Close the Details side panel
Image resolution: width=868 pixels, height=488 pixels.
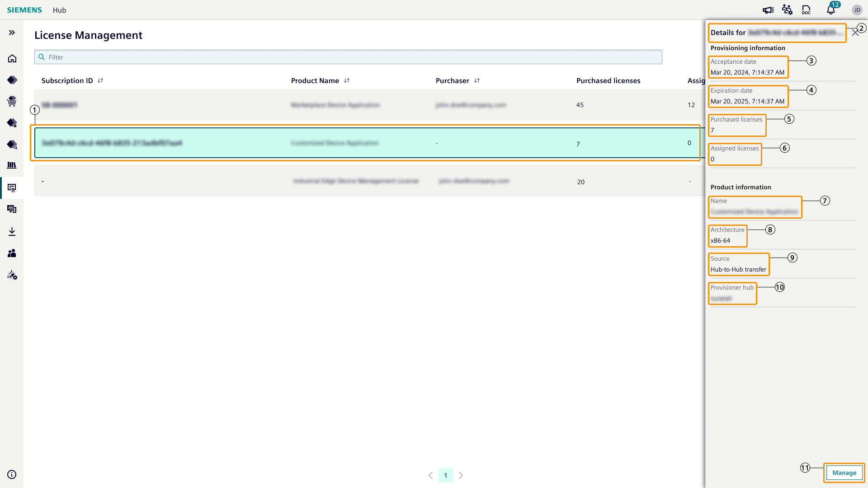pos(855,33)
